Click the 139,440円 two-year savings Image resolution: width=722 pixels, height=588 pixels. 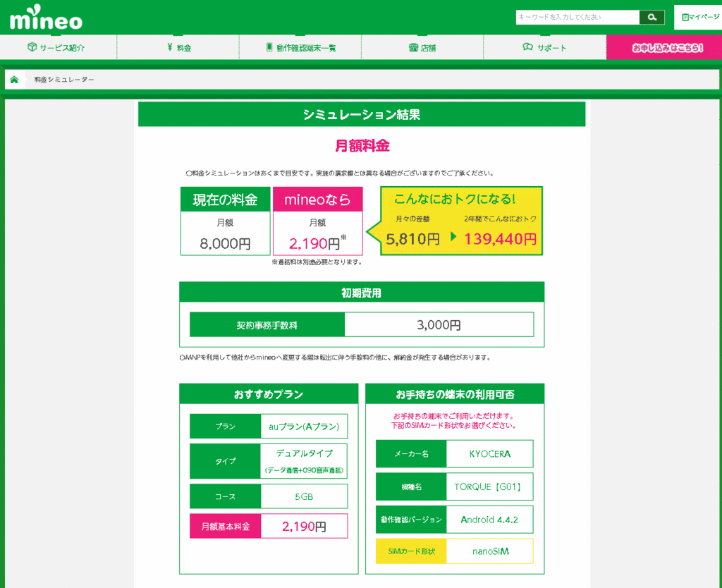(500, 239)
